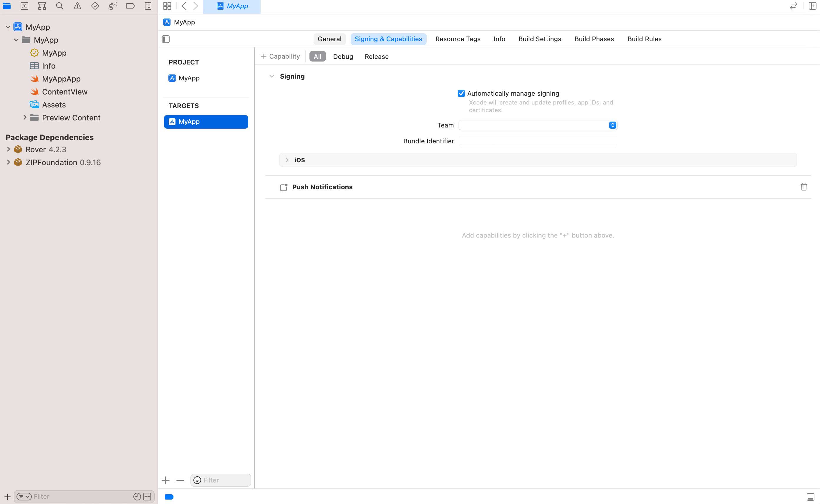Toggle the debug area panel
The image size is (820, 504).
tap(810, 497)
